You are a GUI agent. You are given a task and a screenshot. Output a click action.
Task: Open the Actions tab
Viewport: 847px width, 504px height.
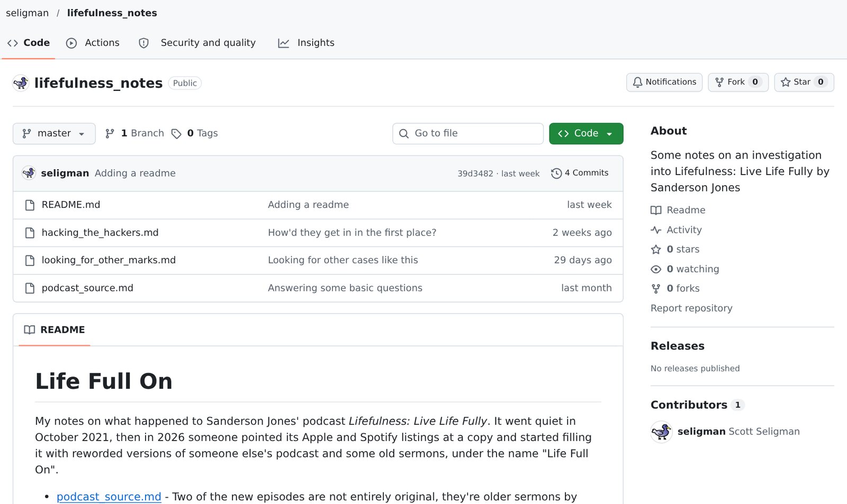93,43
